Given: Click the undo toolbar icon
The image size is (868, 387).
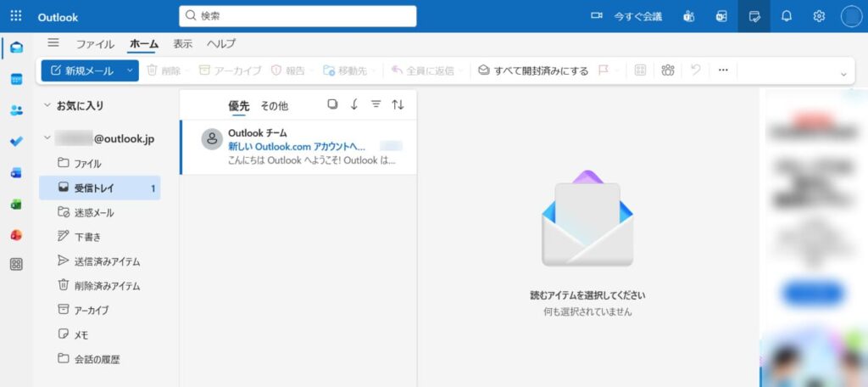Looking at the screenshot, I should tap(696, 70).
